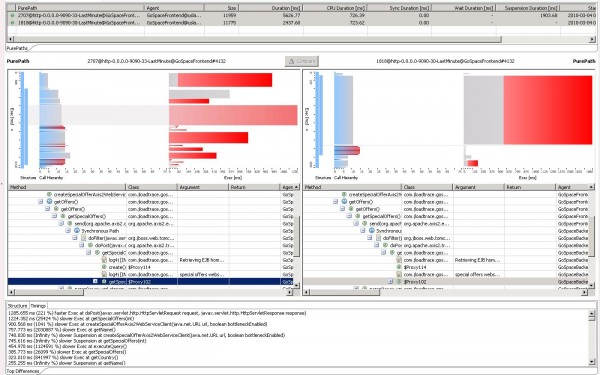
Task: Click the doFilter document icon in left tree
Action: point(83,238)
